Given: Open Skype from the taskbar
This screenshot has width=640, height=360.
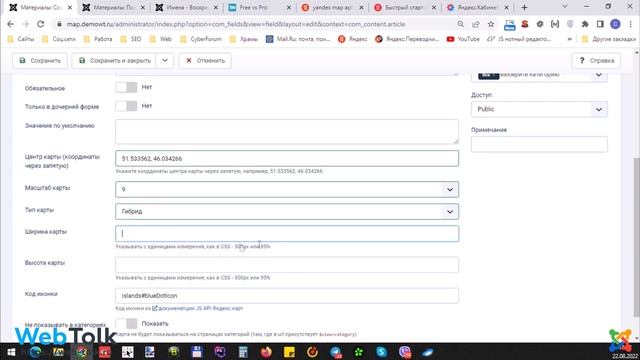Looking at the screenshot, I should [x=381, y=352].
